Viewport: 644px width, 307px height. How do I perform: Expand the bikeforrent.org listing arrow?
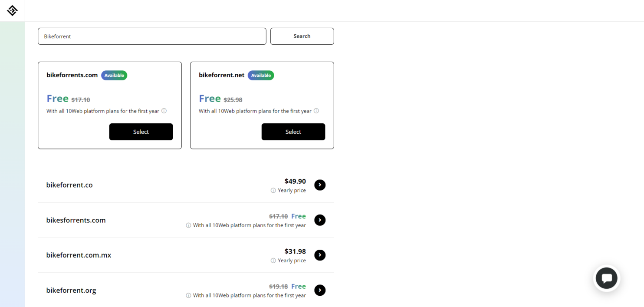tap(320, 290)
